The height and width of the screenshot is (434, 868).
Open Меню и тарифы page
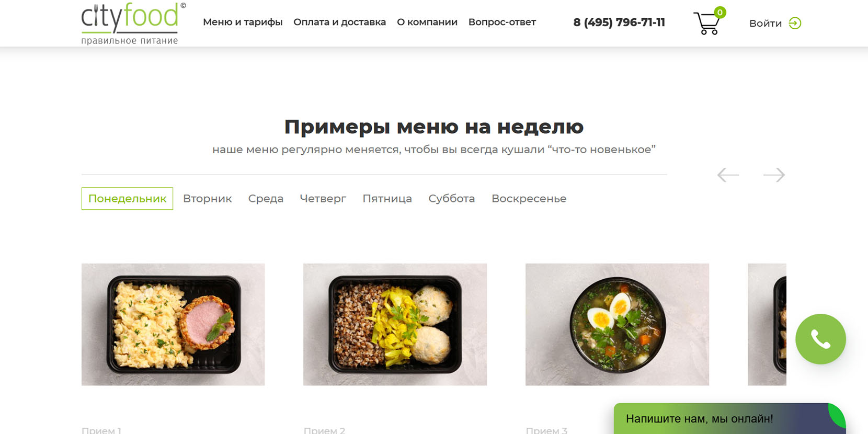coord(243,22)
